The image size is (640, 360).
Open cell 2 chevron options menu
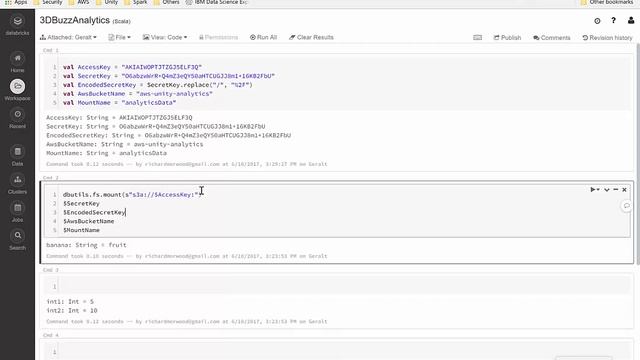pyautogui.click(x=607, y=189)
